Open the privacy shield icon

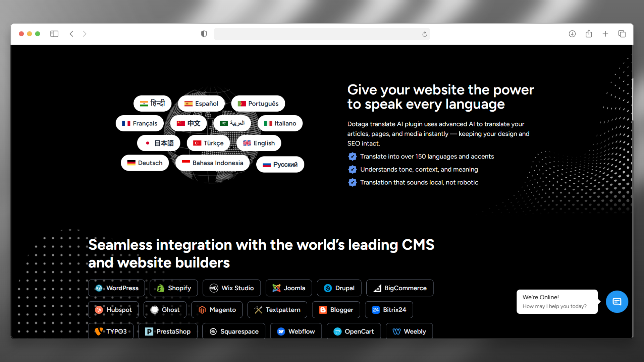204,34
